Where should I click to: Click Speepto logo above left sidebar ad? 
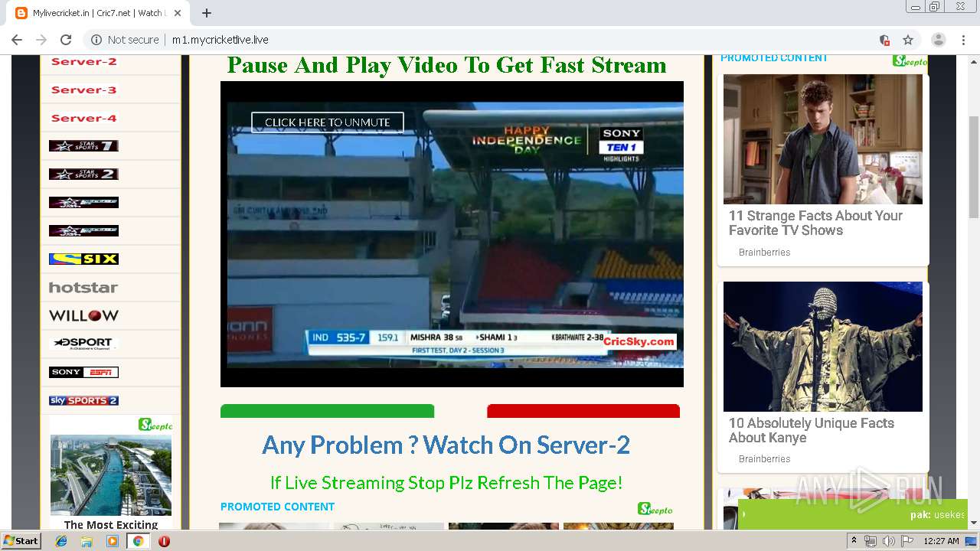(x=155, y=425)
